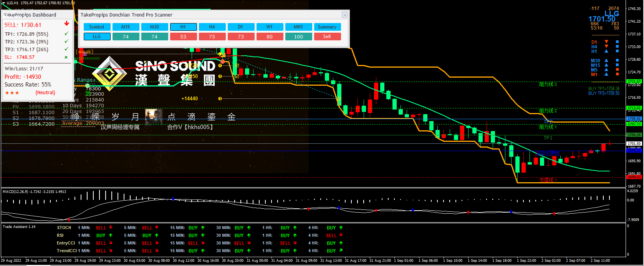Viewport: 644px width, 266px height.
Task: Open the chart menu triangle beside LLG,H1
Action: point(3,3)
